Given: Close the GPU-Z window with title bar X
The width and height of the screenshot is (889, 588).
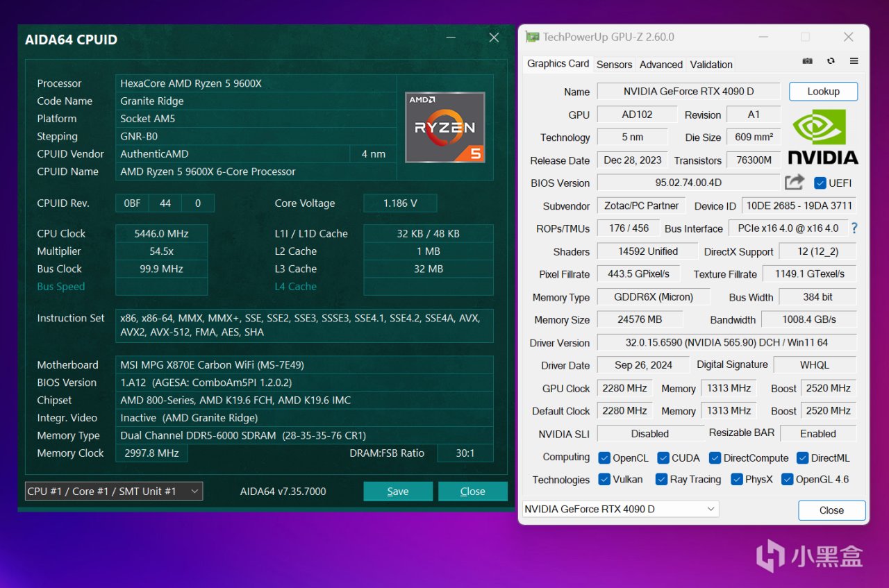Looking at the screenshot, I should tap(848, 37).
